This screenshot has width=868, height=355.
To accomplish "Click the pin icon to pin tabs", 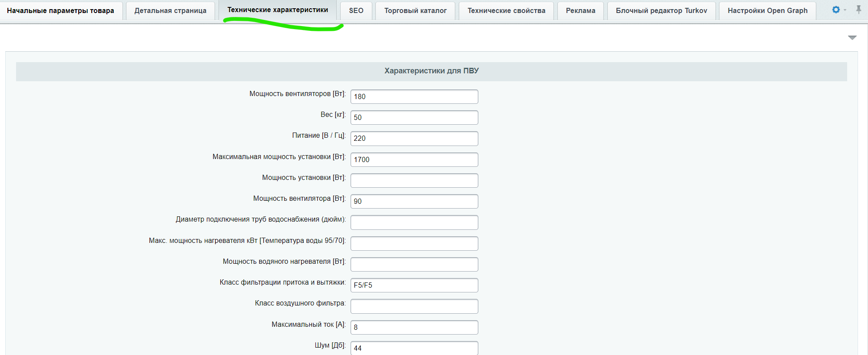I will (x=858, y=10).
